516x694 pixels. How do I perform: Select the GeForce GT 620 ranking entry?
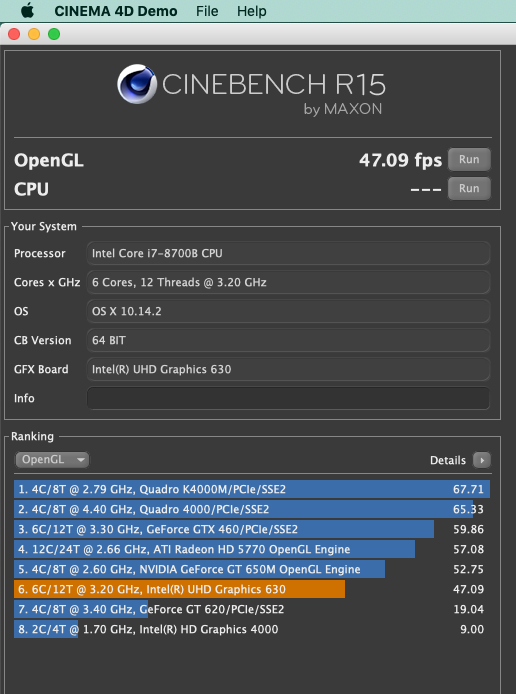click(x=252, y=609)
